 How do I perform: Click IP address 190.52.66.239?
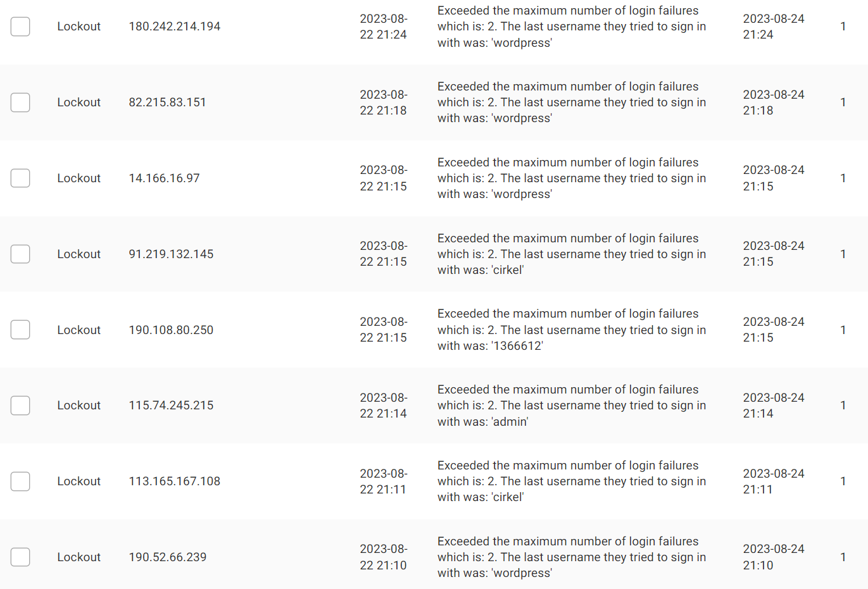[x=168, y=557]
